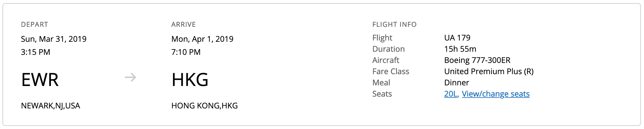
Task: Click arrival date Mon, Apr 1, 2019
Action: click(x=202, y=39)
